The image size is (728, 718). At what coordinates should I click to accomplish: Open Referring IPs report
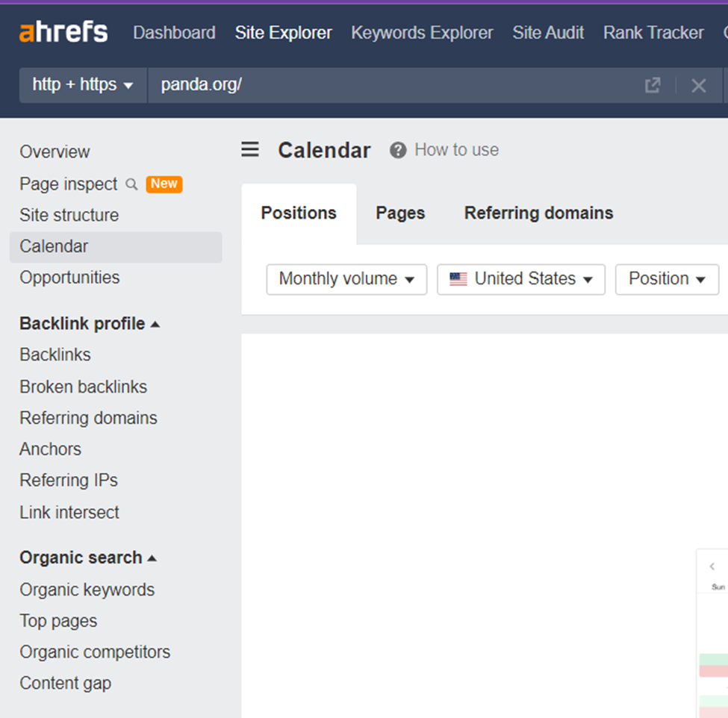[69, 481]
